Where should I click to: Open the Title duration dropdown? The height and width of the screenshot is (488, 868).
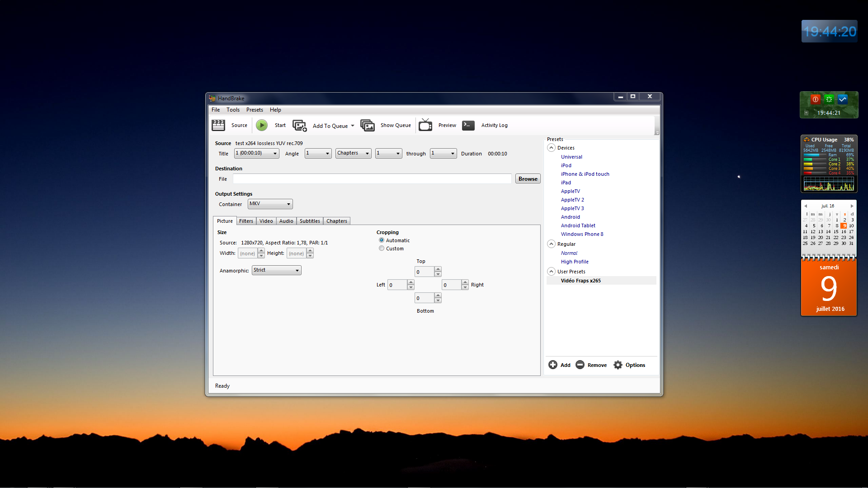[x=257, y=153]
